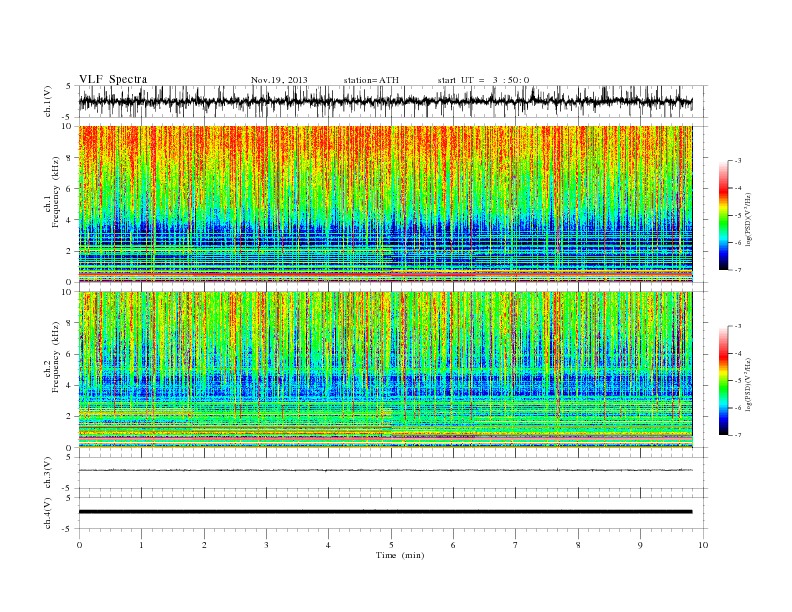
Task: Click the "ch.3(V)" axis label
Action: 48,473
